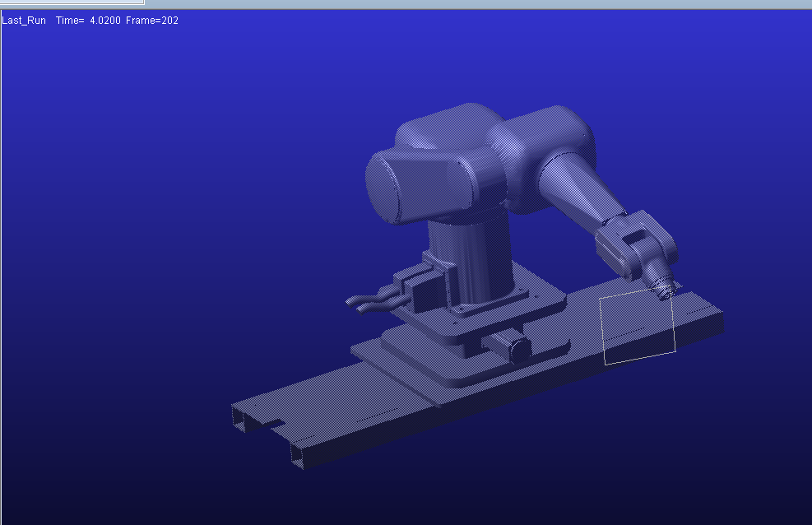Viewport: 812px width, 525px height.
Task: Pick the upper arm elbow housing
Action: (549, 156)
